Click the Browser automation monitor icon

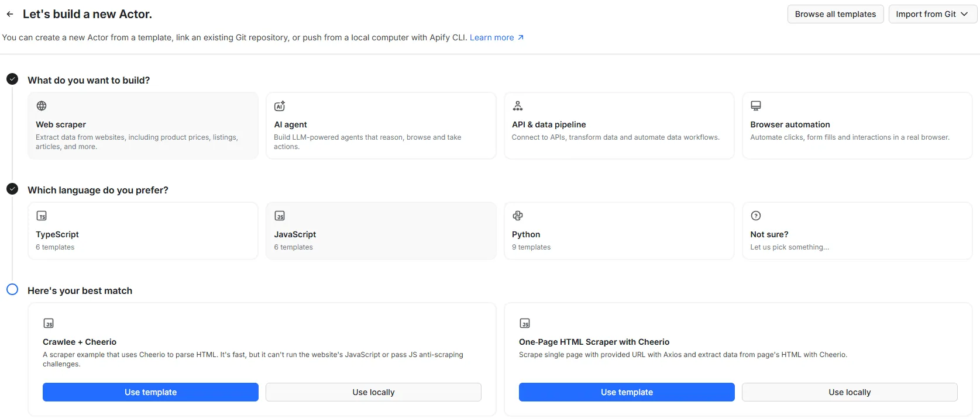[x=756, y=106]
